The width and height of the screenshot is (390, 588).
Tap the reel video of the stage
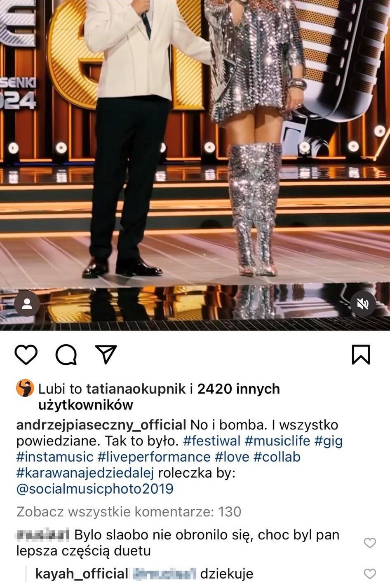coord(195,165)
